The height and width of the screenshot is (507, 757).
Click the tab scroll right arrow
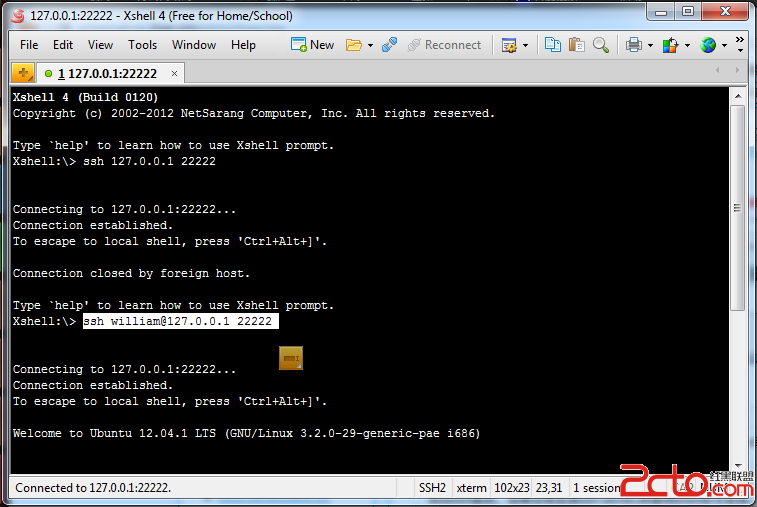pyautogui.click(x=737, y=70)
